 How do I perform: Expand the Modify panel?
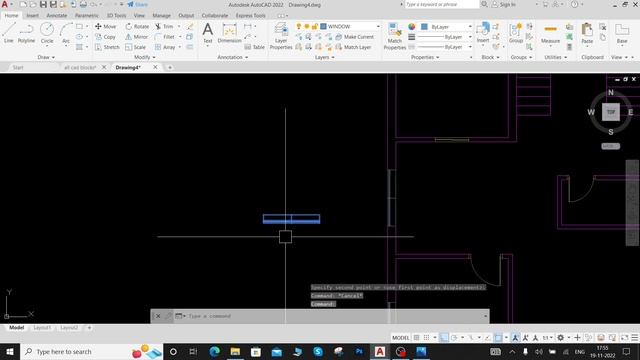144,57
